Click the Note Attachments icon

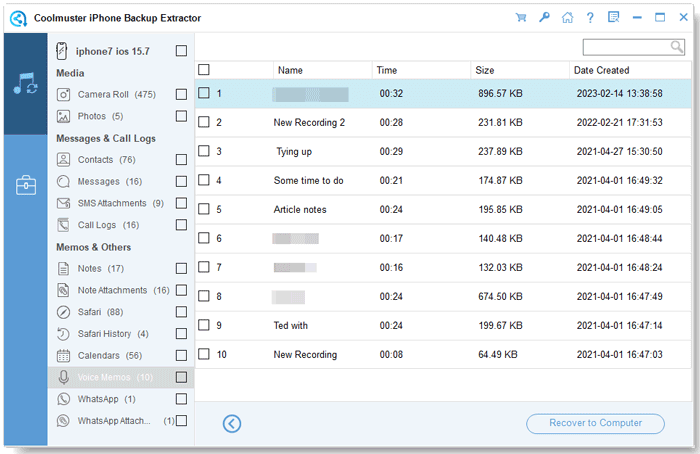click(x=63, y=290)
